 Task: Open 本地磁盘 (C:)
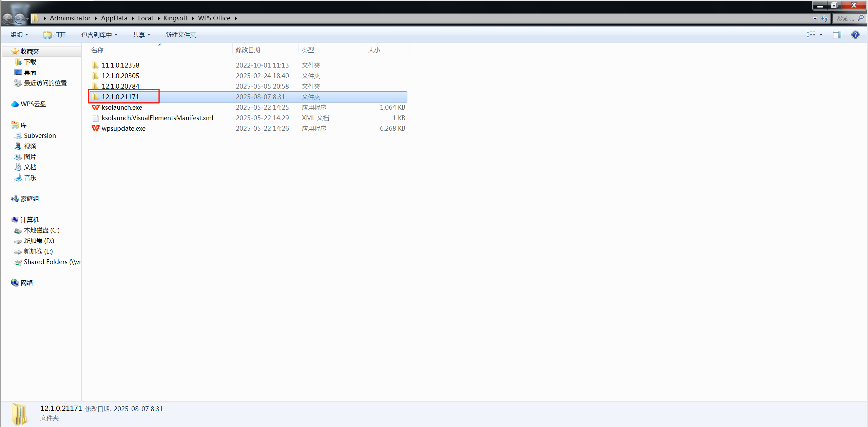pyautogui.click(x=41, y=230)
